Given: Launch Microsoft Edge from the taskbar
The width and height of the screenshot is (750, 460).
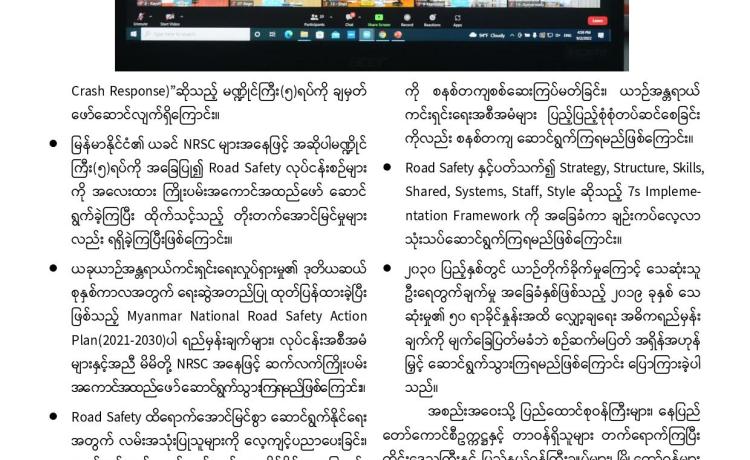Looking at the screenshot, I should click(x=288, y=34).
